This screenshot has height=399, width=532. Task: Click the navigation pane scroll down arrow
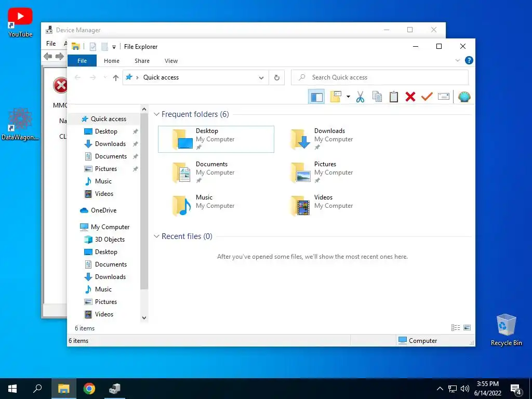[144, 318]
